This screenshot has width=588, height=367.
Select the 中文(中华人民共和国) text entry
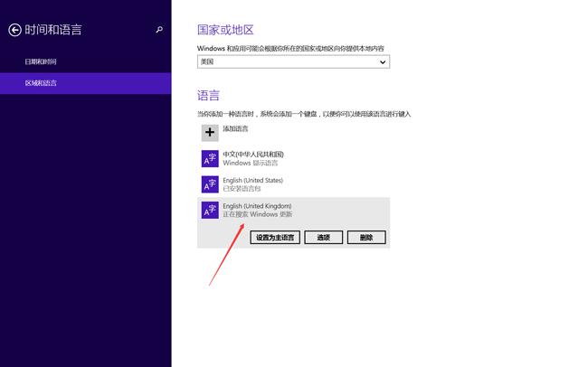click(253, 155)
